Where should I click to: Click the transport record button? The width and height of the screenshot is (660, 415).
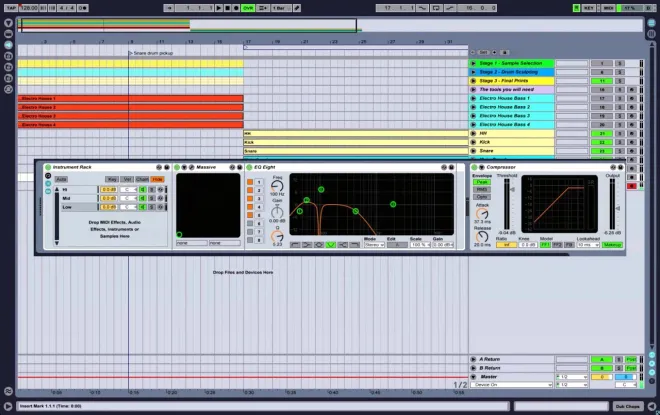tap(236, 8)
